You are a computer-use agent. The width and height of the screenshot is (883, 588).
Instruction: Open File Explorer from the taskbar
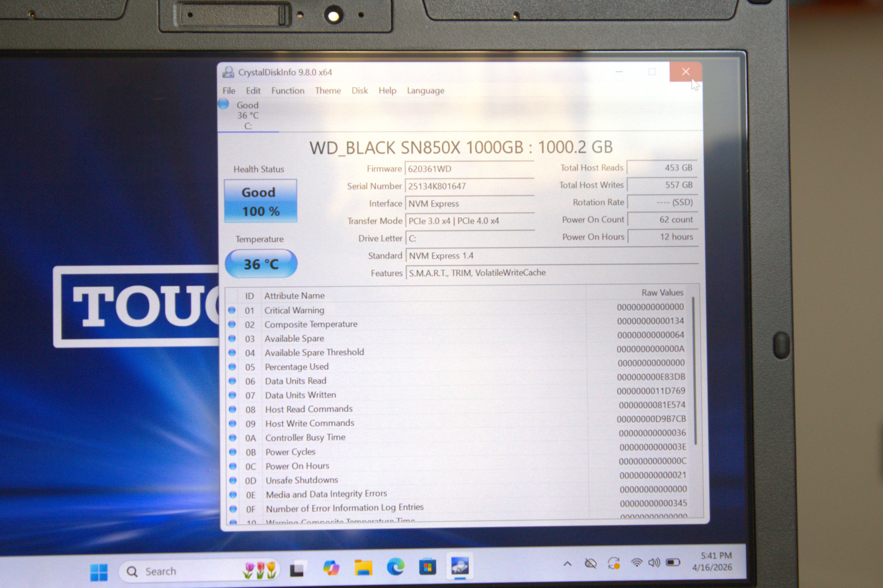click(363, 568)
